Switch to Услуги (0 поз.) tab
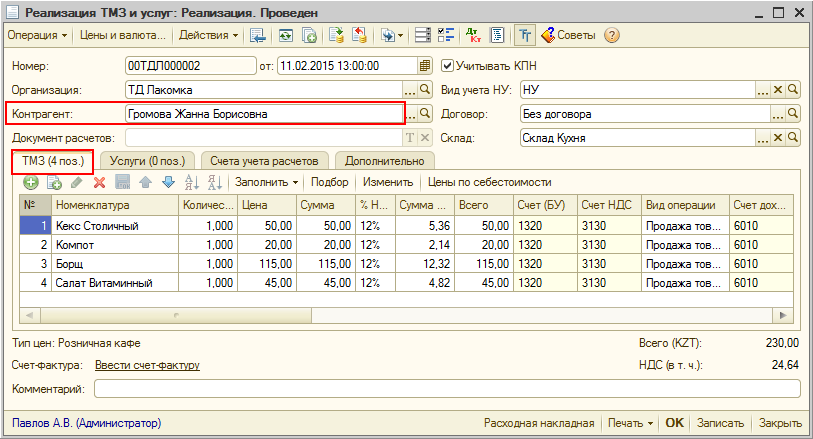This screenshot has width=813, height=439. [148, 161]
